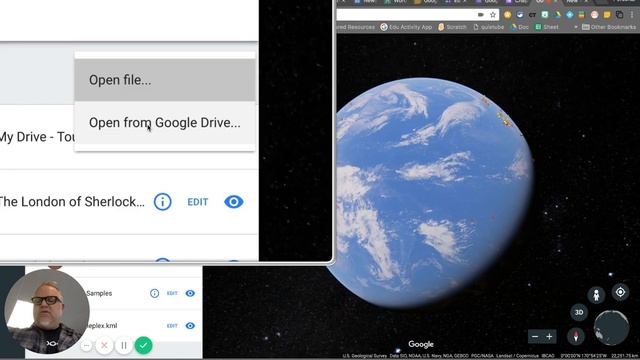Open the Doc bookmark
640x360 pixels.
520,27
